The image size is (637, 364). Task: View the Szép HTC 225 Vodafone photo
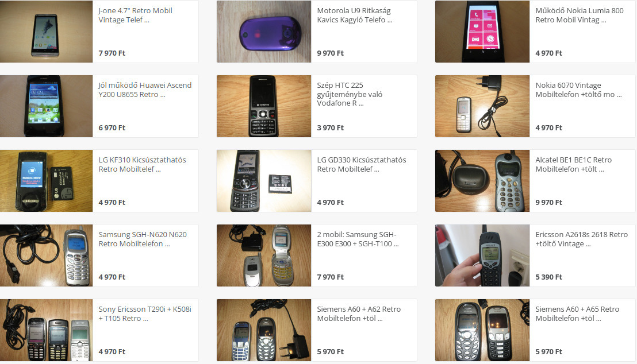[264, 106]
